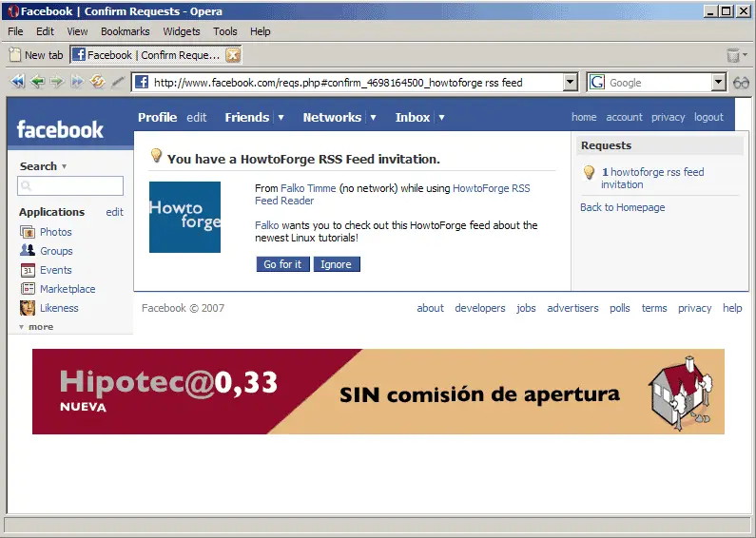Open the advertisers footer link
Image resolution: width=756 pixels, height=538 pixels.
tap(572, 308)
